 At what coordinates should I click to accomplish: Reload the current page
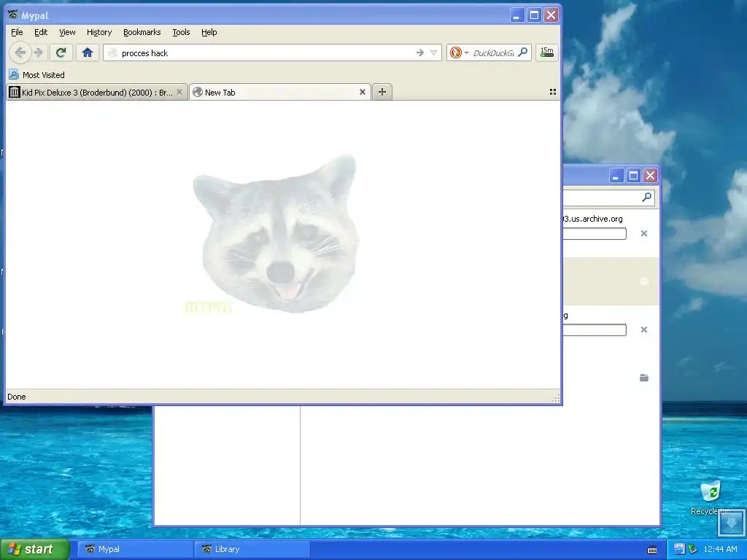[x=61, y=52]
